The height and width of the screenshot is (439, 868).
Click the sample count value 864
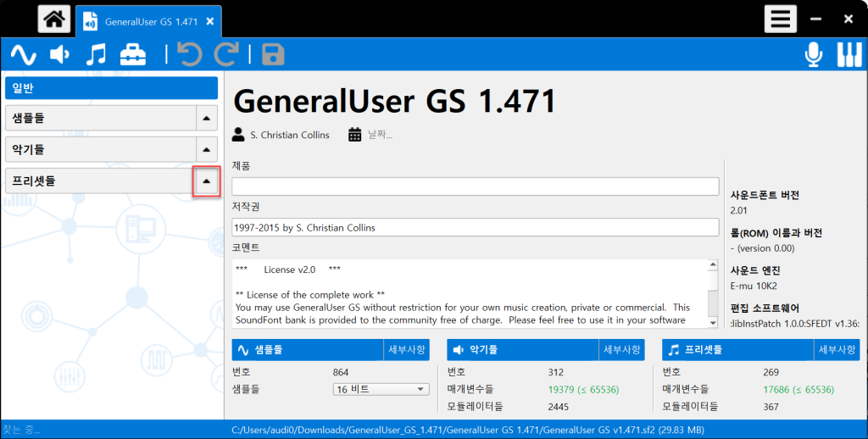(x=341, y=373)
